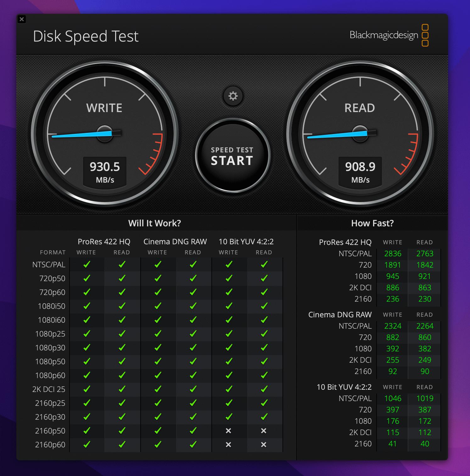The image size is (470, 476).
Task: Click the WRITE gauge dial
Action: point(105,134)
